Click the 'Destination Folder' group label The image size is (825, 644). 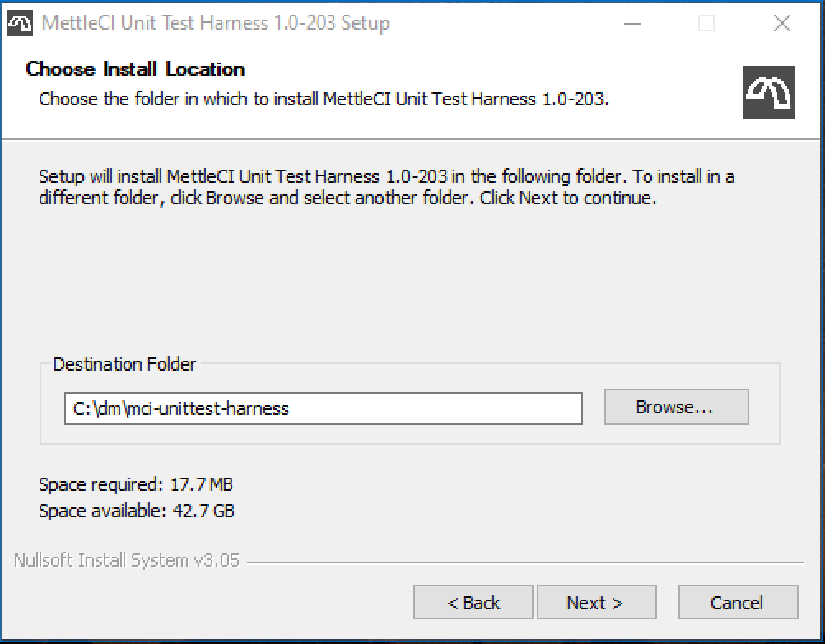124,363
